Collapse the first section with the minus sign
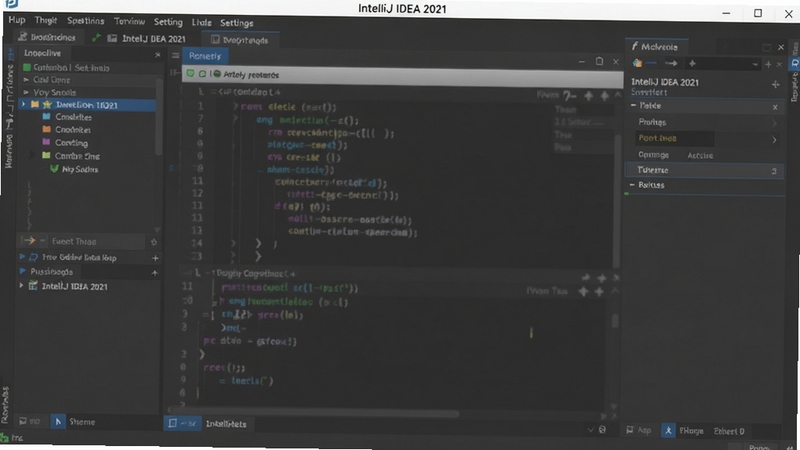This screenshot has width=800, height=450. click(633, 105)
